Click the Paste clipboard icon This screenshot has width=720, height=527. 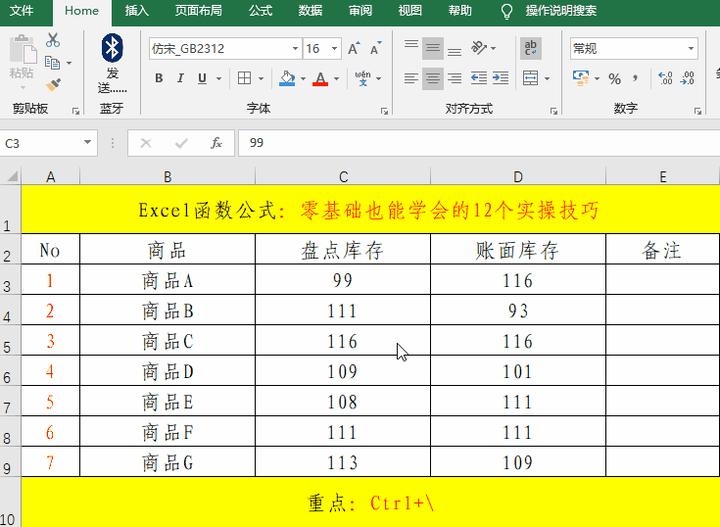[22, 49]
